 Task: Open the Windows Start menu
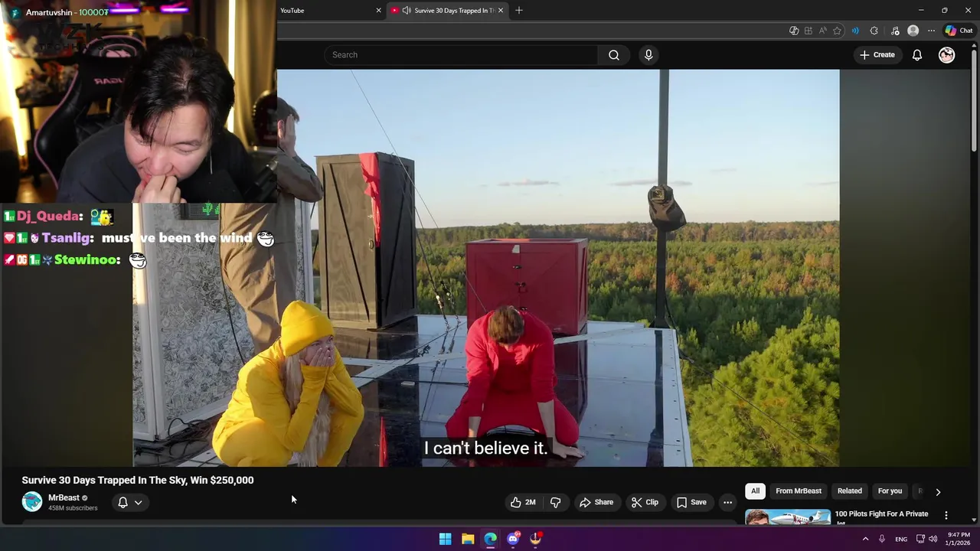(x=445, y=539)
